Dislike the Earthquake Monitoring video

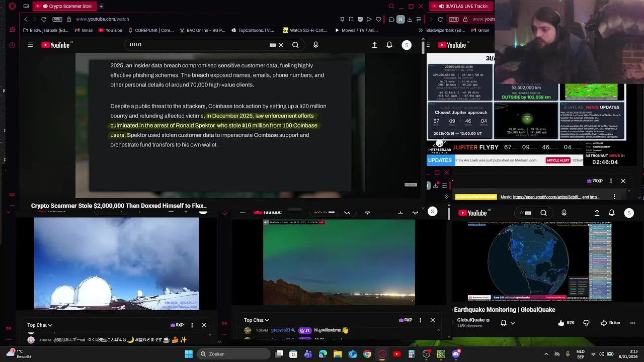coord(586,323)
